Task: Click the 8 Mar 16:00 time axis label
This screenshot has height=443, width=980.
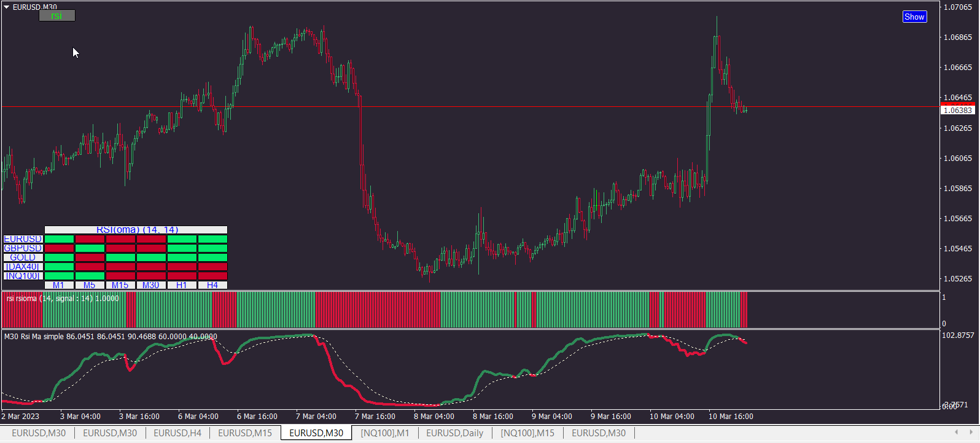Action: pos(493,417)
